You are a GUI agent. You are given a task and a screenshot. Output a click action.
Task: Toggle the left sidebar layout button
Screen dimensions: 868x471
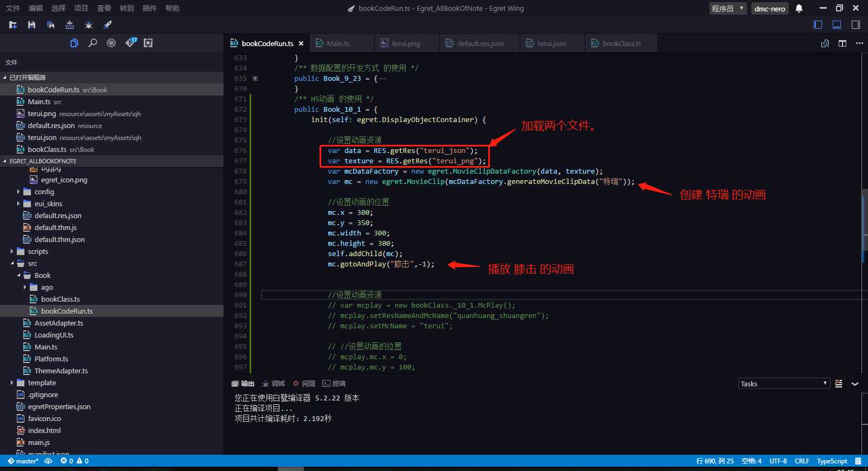pyautogui.click(x=818, y=25)
